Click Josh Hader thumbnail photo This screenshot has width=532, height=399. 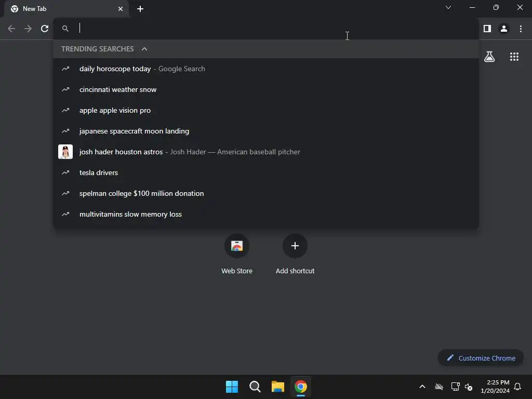(x=65, y=152)
